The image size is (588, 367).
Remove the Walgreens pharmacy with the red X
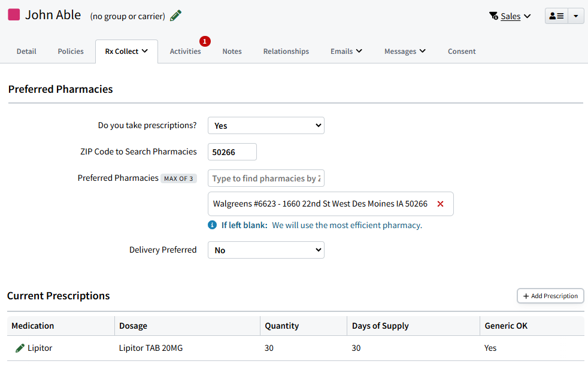[440, 204]
